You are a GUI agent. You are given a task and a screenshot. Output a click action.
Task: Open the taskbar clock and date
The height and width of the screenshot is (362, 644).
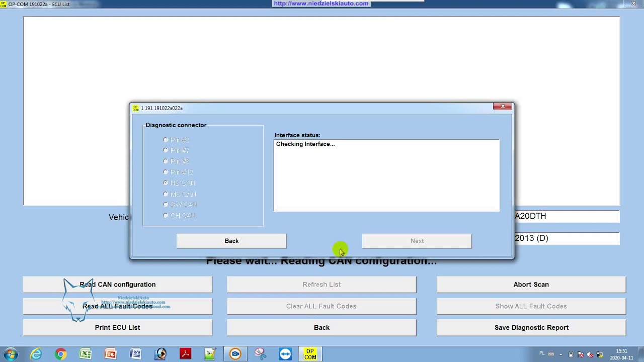coord(621,354)
